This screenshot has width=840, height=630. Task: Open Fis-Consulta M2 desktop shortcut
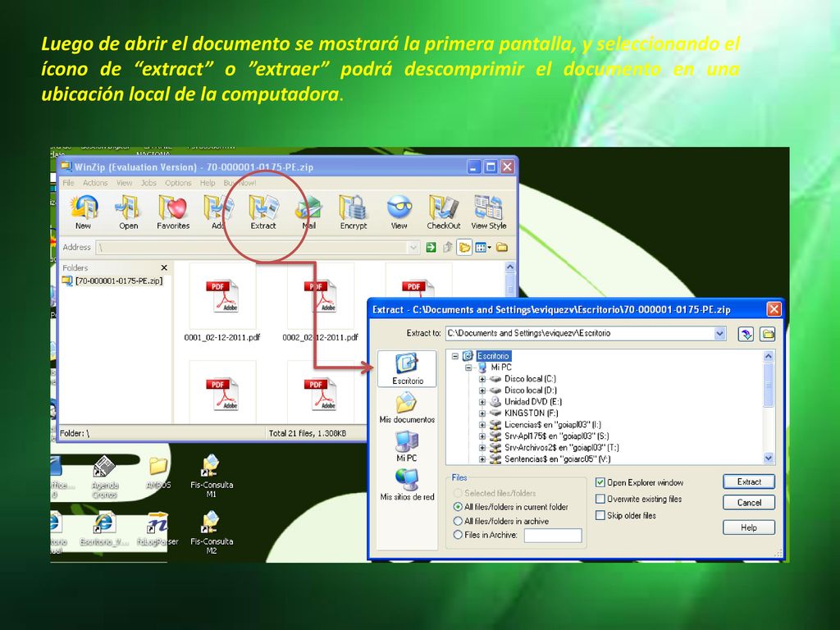(x=212, y=532)
